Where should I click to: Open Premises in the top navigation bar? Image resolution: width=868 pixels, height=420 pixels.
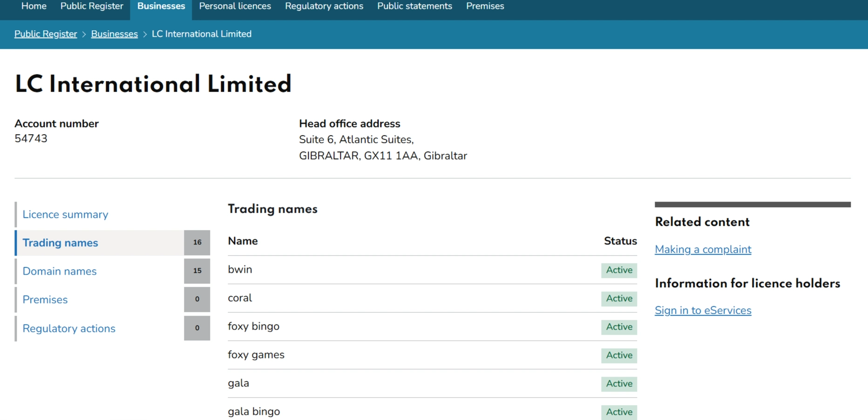click(485, 6)
